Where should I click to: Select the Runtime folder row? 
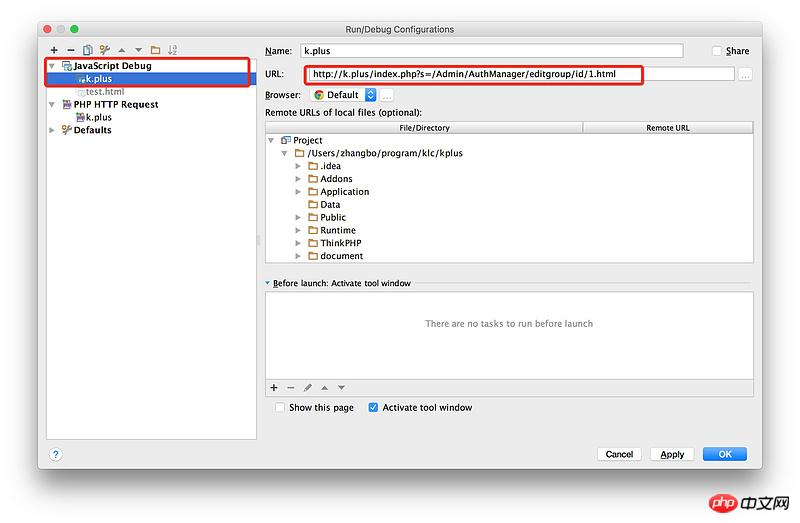509,231
